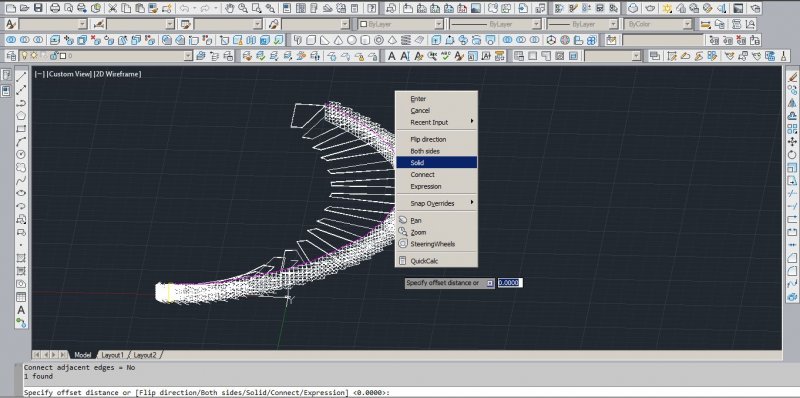The width and height of the screenshot is (800, 398).
Task: Click the 2D Wireframe visual style label
Action: 118,74
